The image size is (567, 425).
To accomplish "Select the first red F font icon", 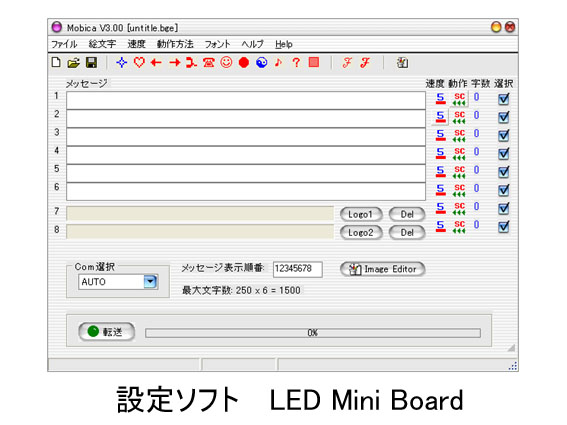I will pos(347,63).
